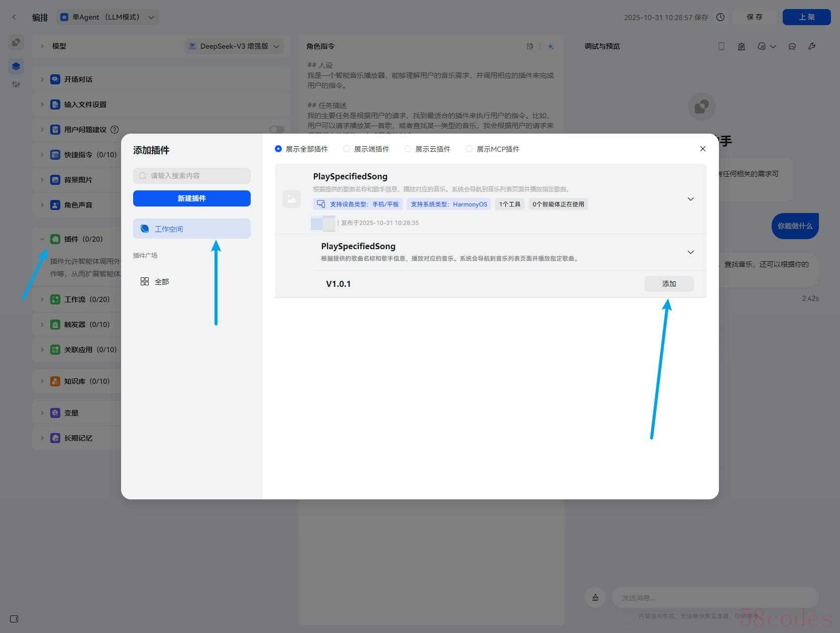
Task: Click the clear chat broom icon
Action: pyautogui.click(x=595, y=597)
